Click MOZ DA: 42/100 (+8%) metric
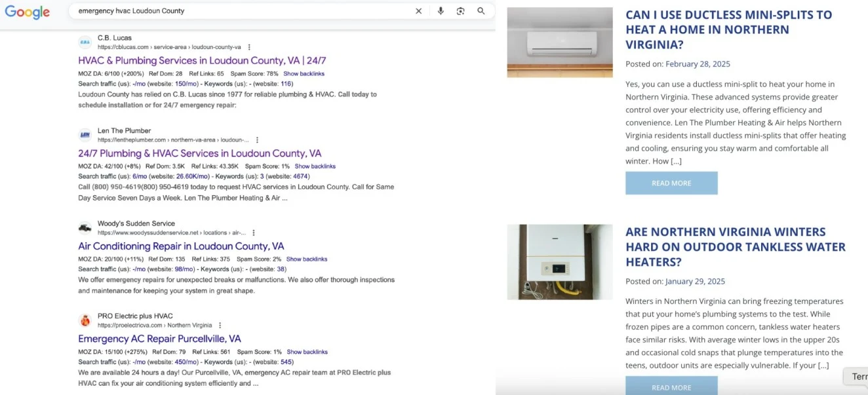868x395 pixels. pyautogui.click(x=109, y=166)
